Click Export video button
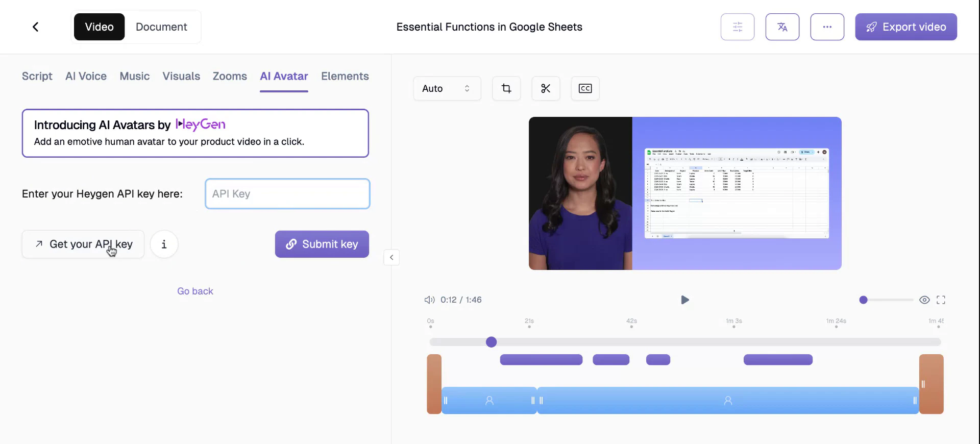Screen dimensions: 980x444 [906, 27]
